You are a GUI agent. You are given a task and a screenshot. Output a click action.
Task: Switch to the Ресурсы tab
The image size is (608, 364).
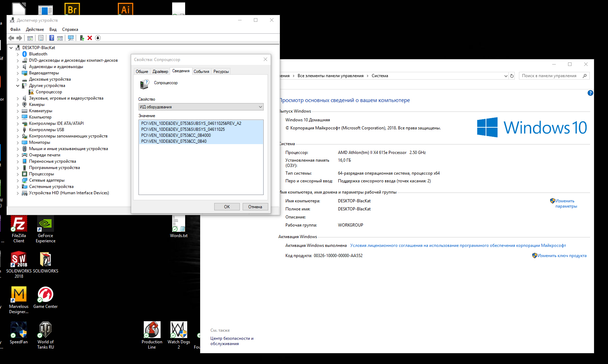(221, 72)
